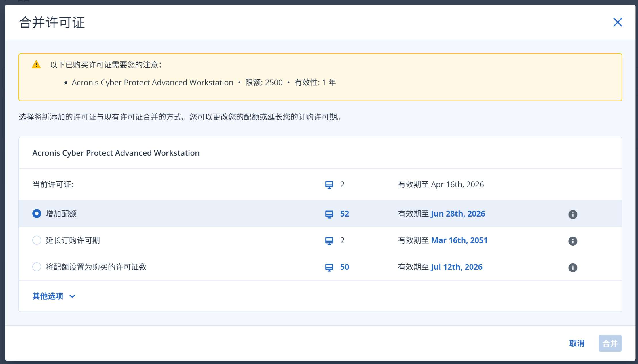This screenshot has height=364, width=638.
Task: Click the chevron beside 其他选项
Action: [x=72, y=296]
